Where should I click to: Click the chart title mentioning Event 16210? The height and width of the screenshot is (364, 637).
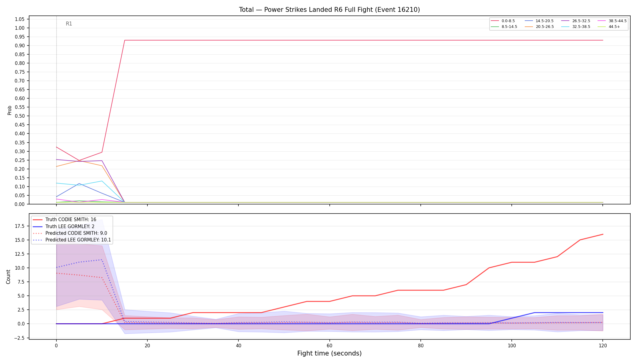329,10
